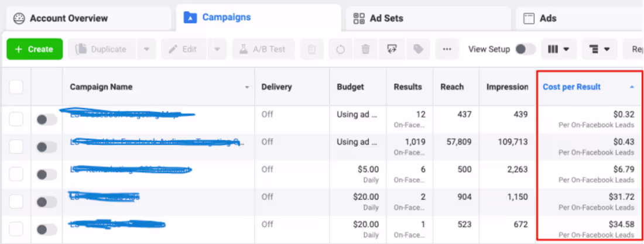
Task: Check the row with 1,019 results
Action: coord(16,147)
